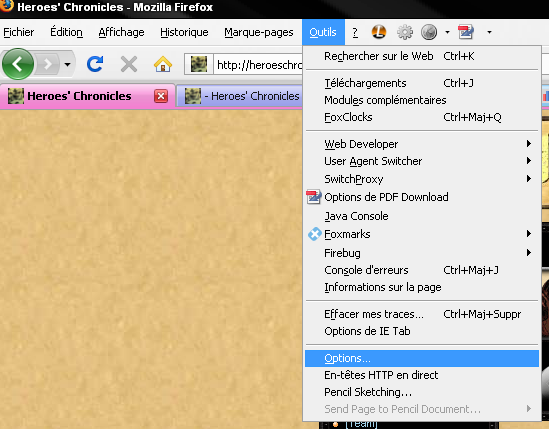Click the green Back navigation button
This screenshot has height=429, width=549.
(18, 64)
